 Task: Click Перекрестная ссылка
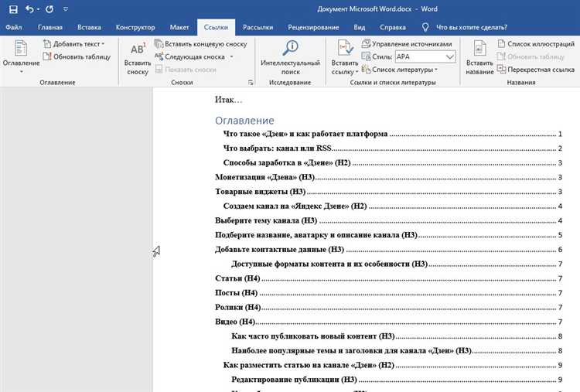pyautogui.click(x=536, y=69)
